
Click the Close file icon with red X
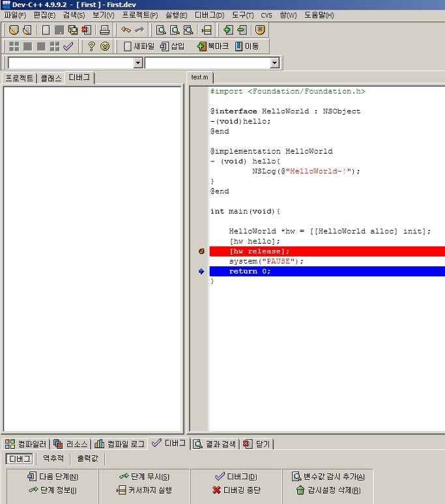[87, 30]
